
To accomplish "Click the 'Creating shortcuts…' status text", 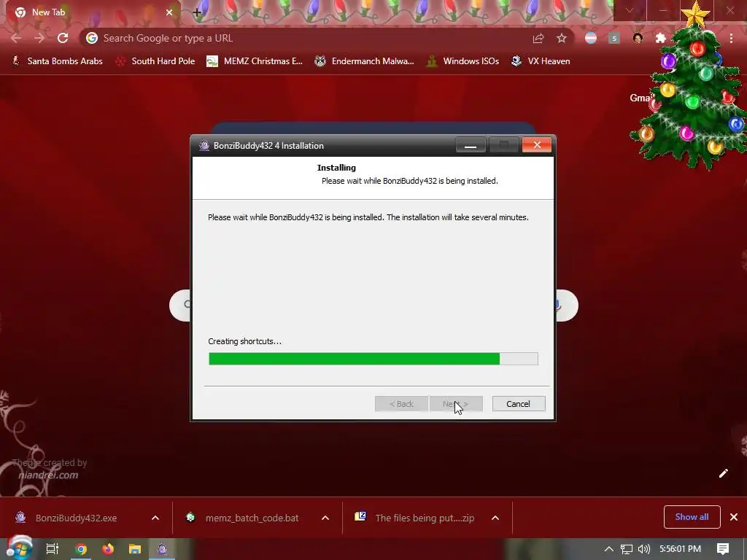I will click(244, 341).
